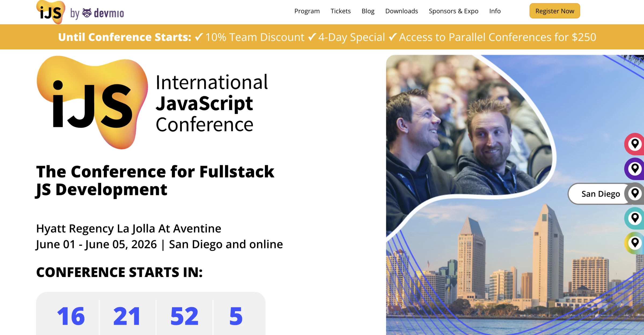Click the 'June 01 - June 05, 2026' date text
This screenshot has height=335, width=644.
[96, 244]
